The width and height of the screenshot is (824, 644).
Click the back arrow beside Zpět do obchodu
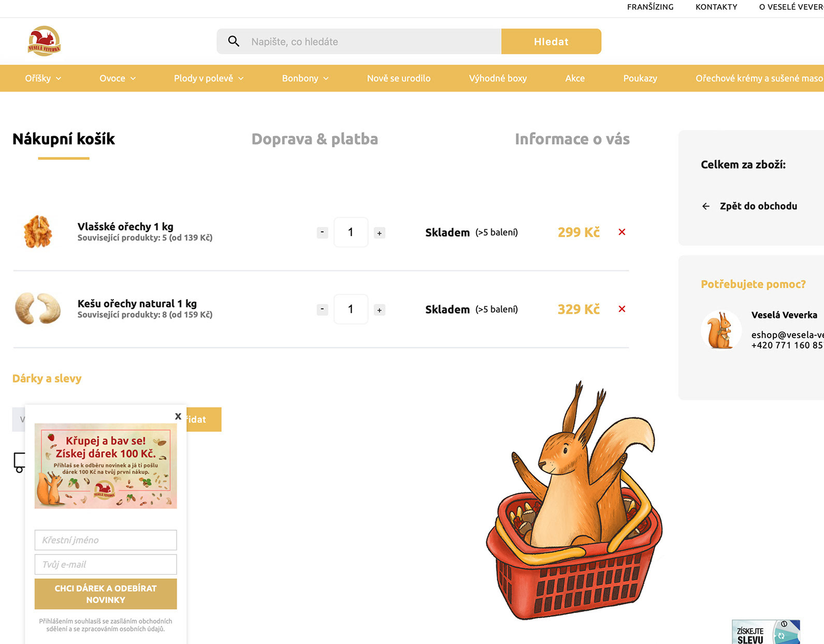pos(705,206)
